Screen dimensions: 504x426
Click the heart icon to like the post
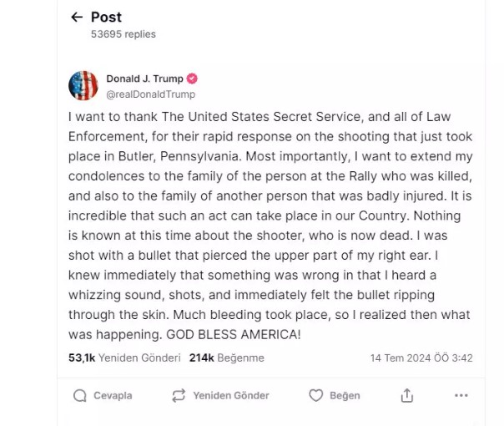click(x=315, y=395)
